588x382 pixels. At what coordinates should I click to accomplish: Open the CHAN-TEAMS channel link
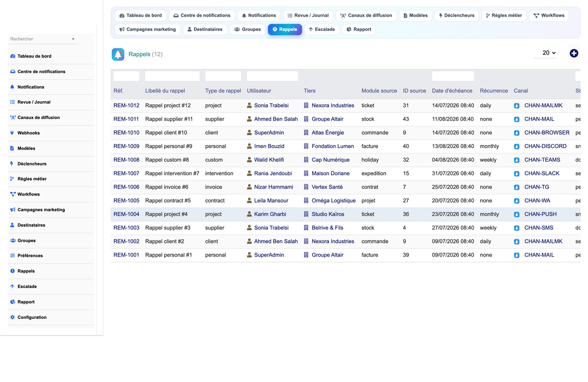pyautogui.click(x=542, y=160)
